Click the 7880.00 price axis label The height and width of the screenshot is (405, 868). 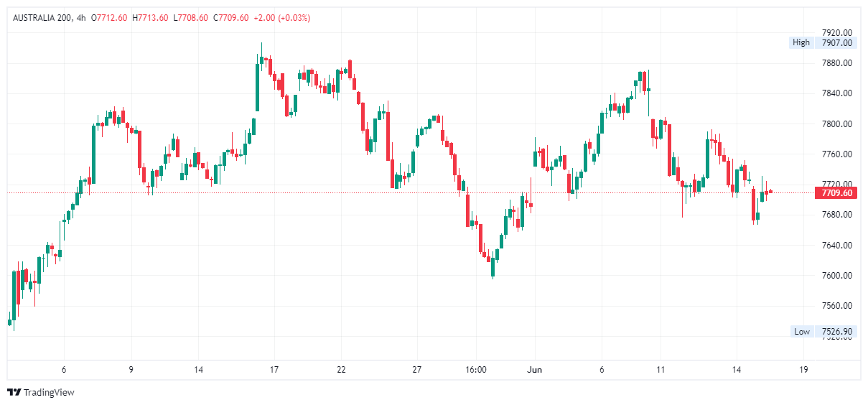(x=837, y=63)
